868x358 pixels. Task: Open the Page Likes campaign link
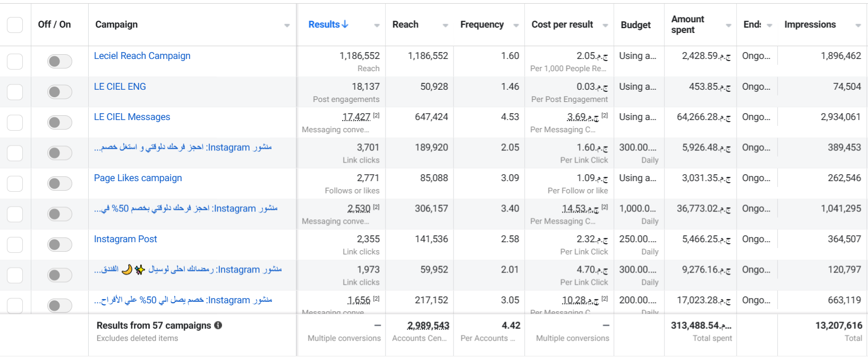(138, 178)
